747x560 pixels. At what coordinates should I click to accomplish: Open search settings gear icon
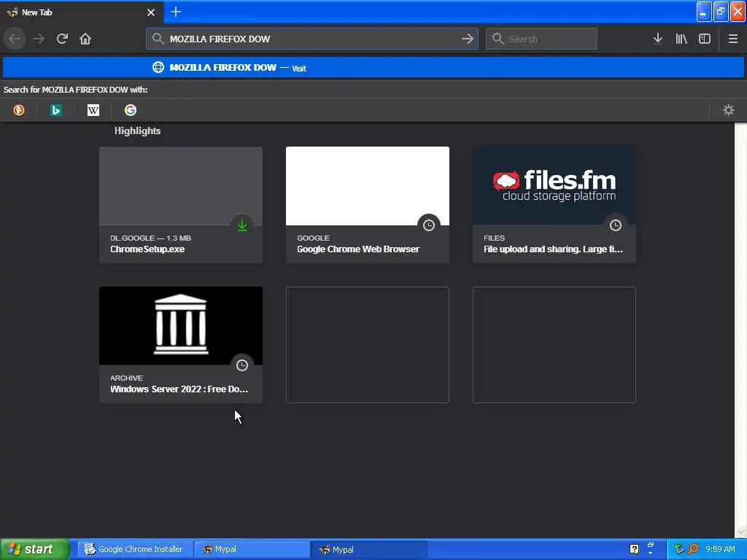click(729, 110)
